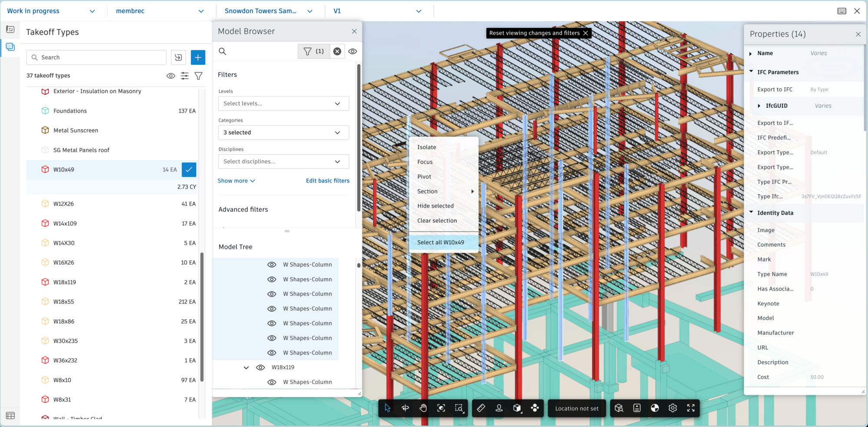Click the Zoom window tool
Screen dimensions: 868x427
pos(459,408)
